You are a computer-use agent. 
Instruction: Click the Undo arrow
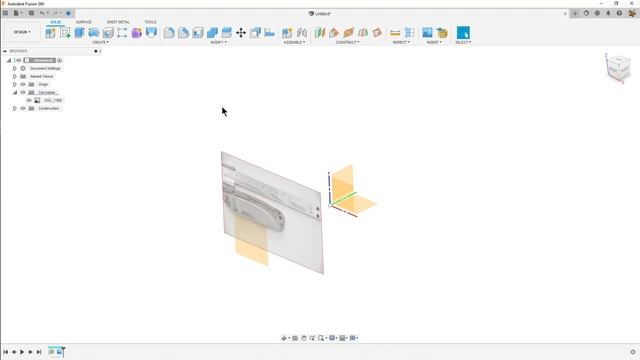(43, 13)
